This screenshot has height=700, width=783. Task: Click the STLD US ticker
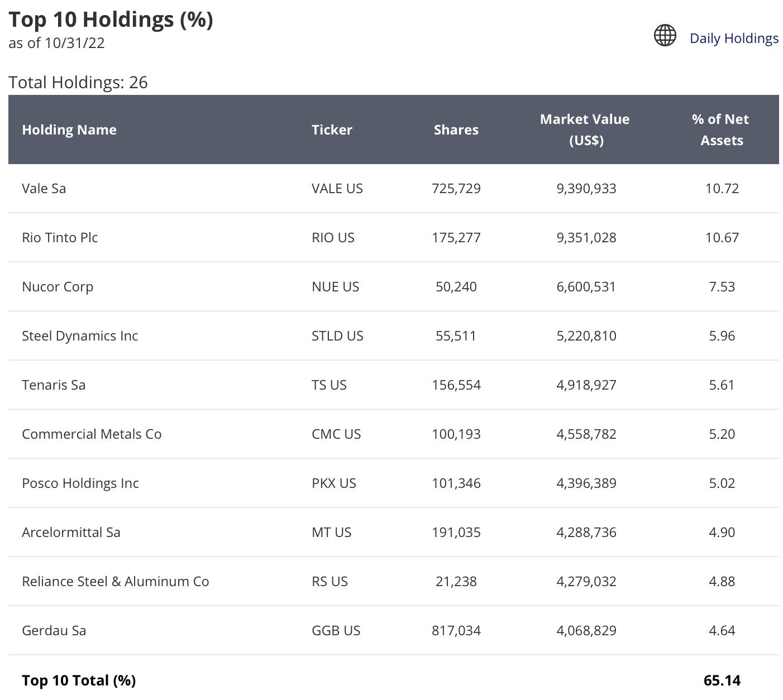(337, 335)
